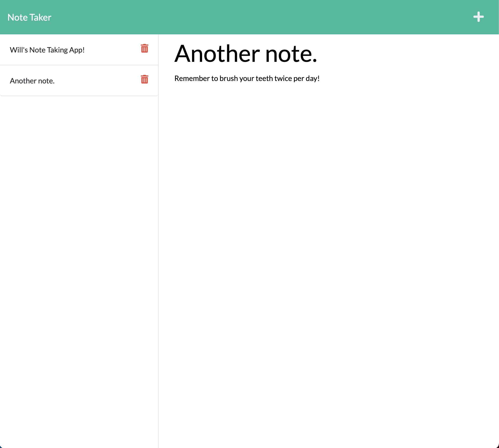Image resolution: width=499 pixels, height=448 pixels.
Task: Click the green header bar
Action: 246,17
